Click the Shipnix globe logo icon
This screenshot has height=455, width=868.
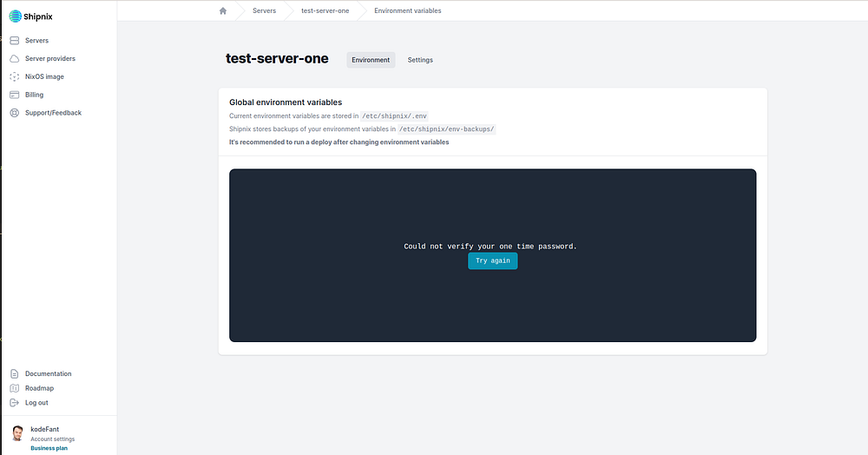(16, 16)
